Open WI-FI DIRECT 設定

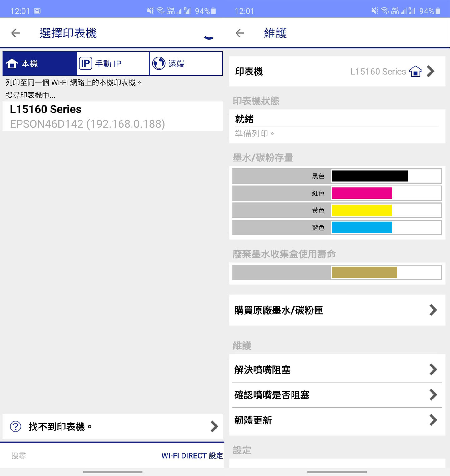coord(192,456)
